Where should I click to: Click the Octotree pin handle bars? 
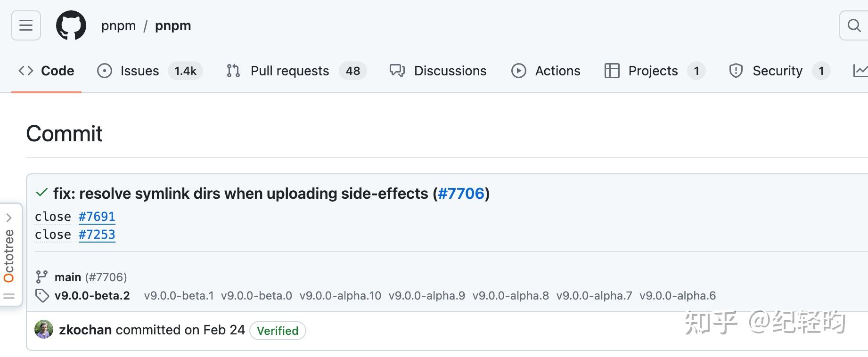click(x=9, y=296)
